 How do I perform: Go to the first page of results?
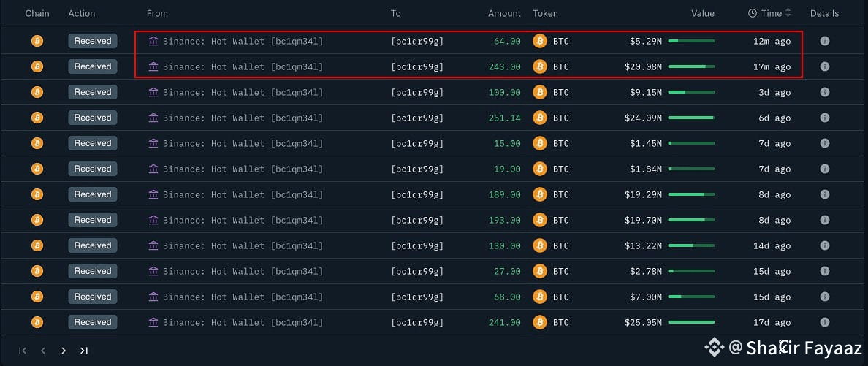point(23,351)
